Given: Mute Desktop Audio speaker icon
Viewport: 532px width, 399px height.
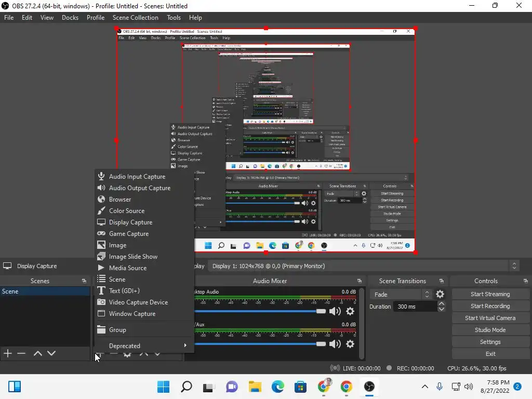Looking at the screenshot, I should (x=335, y=312).
